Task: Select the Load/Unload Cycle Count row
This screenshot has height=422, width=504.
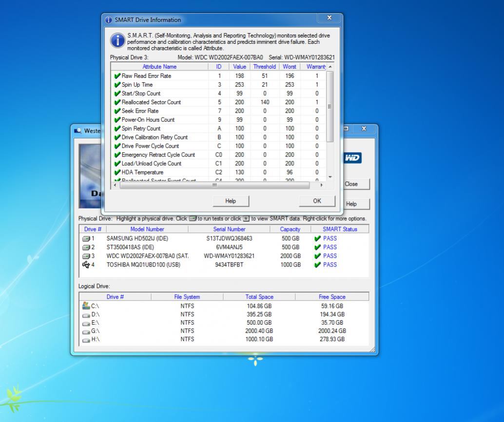Action: (218, 163)
